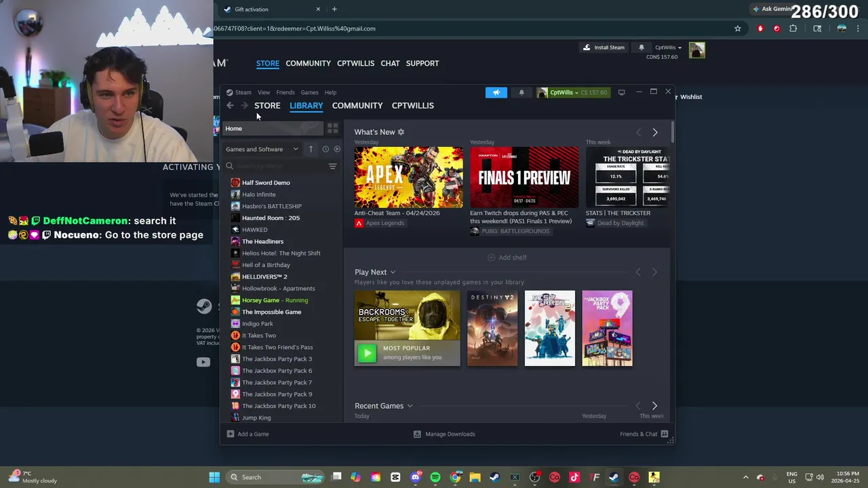The height and width of the screenshot is (488, 868).
Task: Open PUBG Finals 1 Preview thumbnail
Action: [524, 178]
